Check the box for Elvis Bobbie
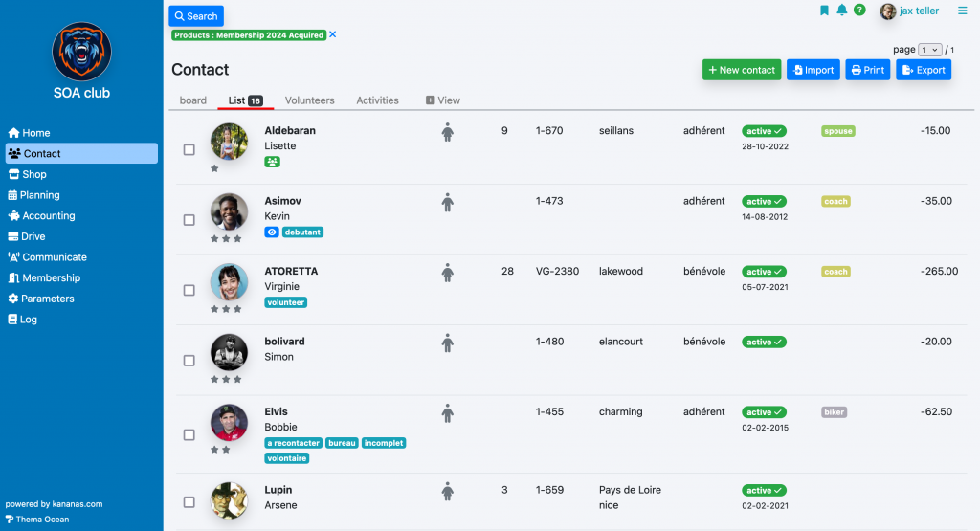 189,434
